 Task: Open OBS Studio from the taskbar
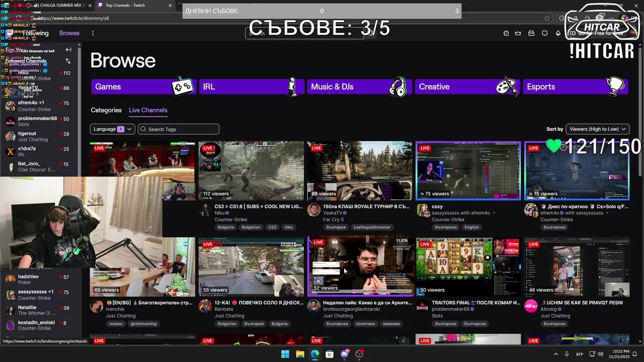click(359, 354)
